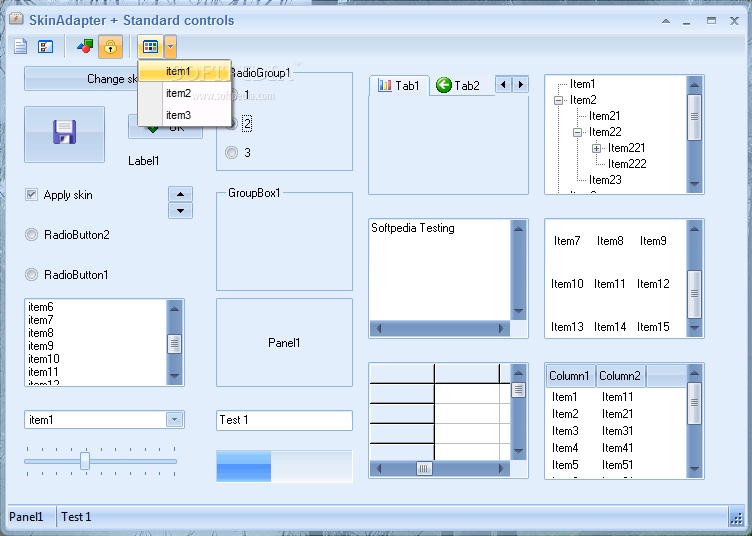Collapse the Item2 tree node
The height and width of the screenshot is (536, 752).
pos(558,100)
